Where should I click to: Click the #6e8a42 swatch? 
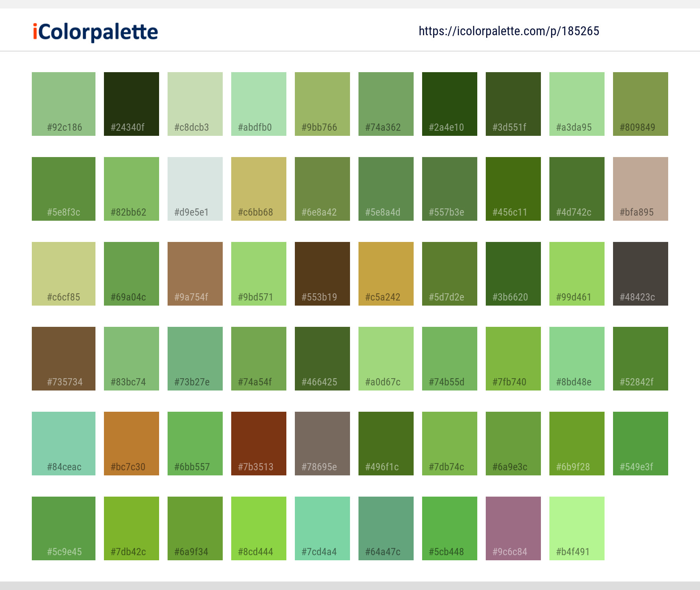(322, 189)
